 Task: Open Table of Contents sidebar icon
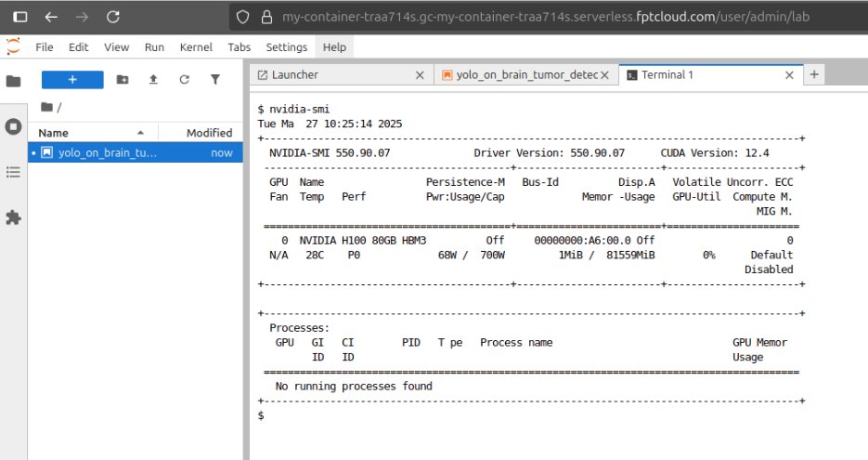13,172
